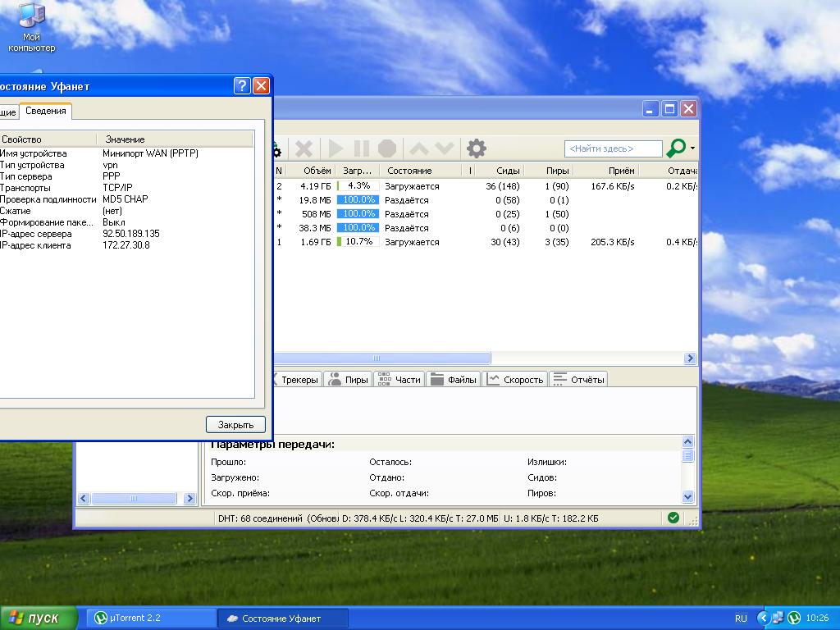Open search engine dropdown arrow
The width and height of the screenshot is (840, 630).
point(692,148)
